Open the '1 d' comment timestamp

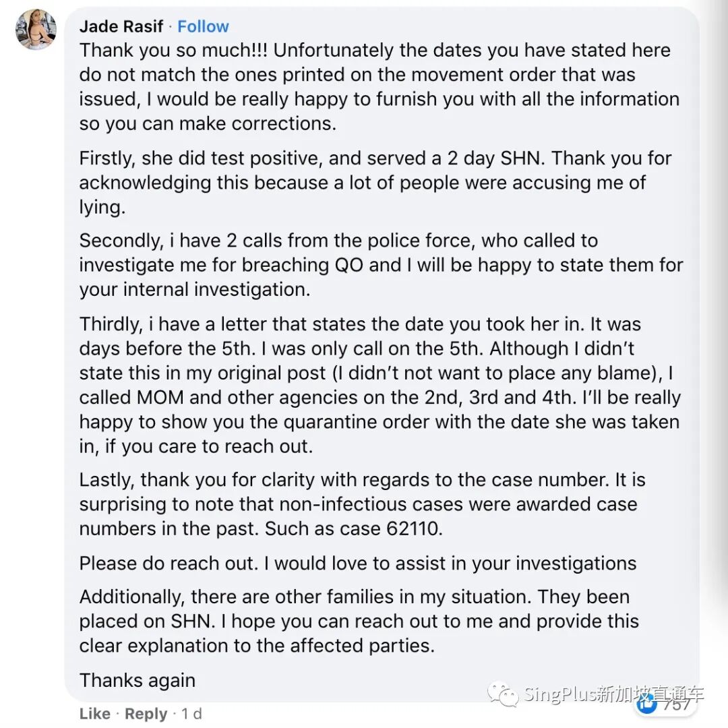[x=190, y=713]
